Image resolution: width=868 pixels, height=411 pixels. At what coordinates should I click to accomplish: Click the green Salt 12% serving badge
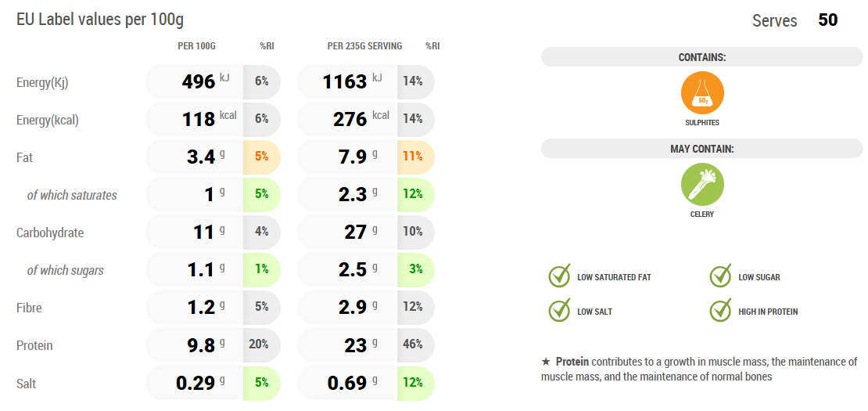pos(414,383)
